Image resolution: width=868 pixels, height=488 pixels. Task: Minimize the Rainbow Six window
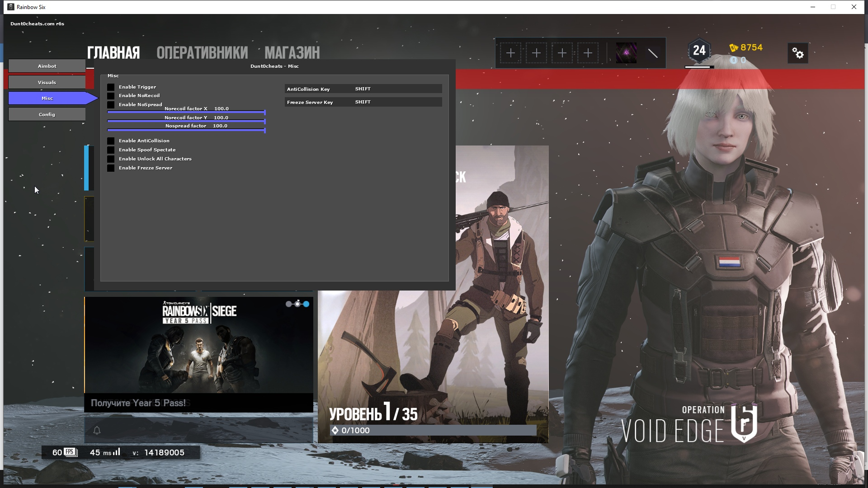[813, 7]
